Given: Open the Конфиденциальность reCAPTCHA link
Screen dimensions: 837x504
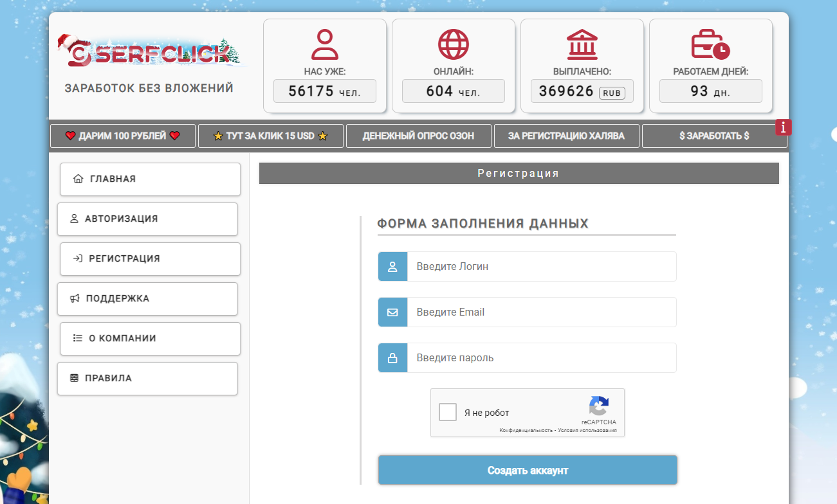Looking at the screenshot, I should pos(526,430).
